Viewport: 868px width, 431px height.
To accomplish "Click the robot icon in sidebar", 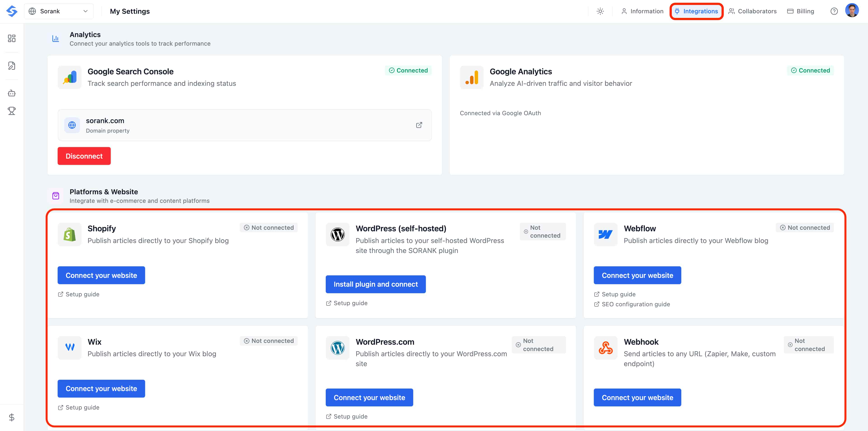I will [12, 93].
